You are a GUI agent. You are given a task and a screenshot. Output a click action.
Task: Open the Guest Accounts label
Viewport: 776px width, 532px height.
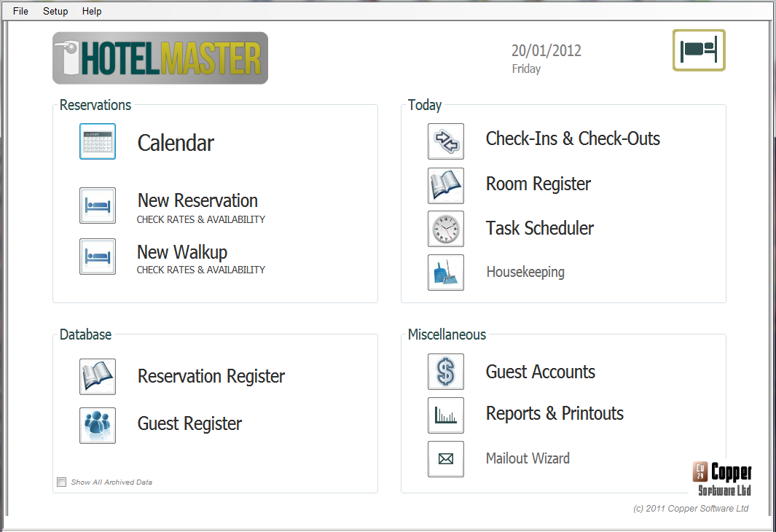(x=541, y=372)
